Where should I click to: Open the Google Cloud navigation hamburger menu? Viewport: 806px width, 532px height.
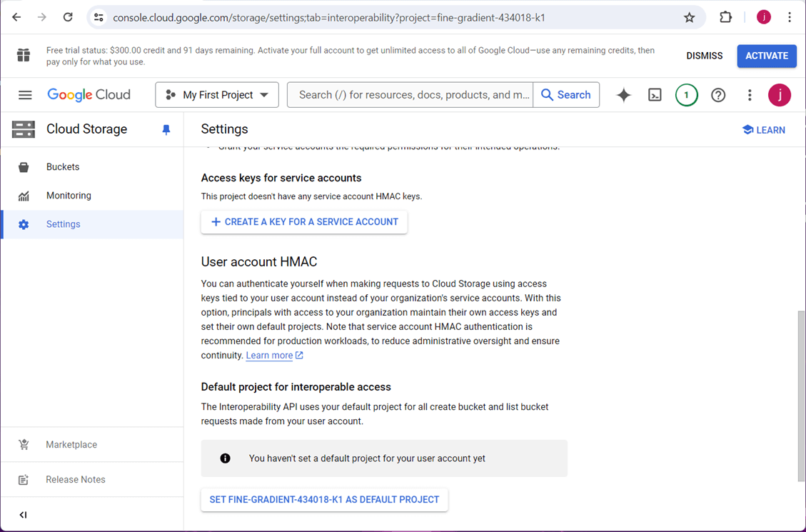[26, 95]
